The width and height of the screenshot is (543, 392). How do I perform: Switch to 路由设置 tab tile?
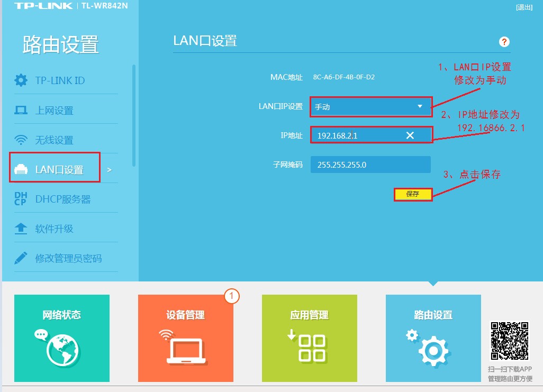tap(433, 338)
